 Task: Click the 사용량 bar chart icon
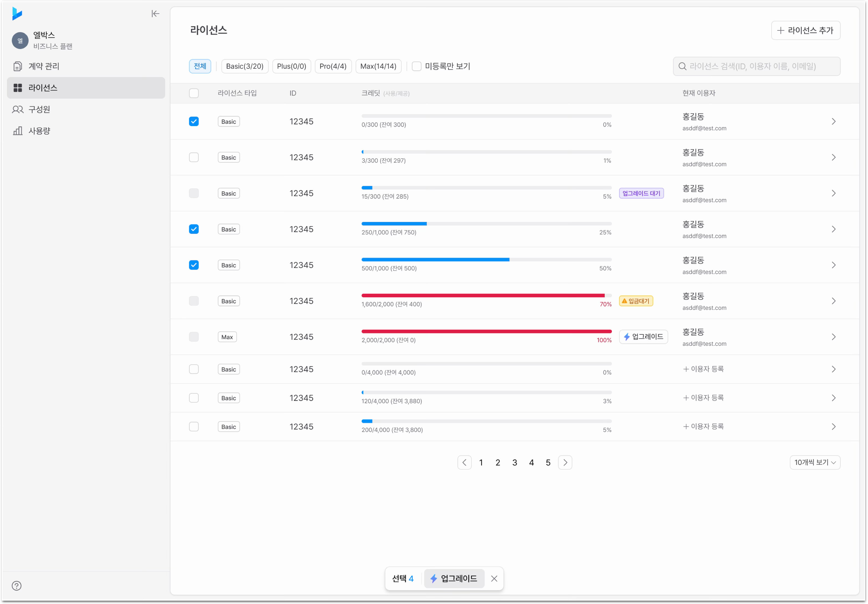coord(17,131)
